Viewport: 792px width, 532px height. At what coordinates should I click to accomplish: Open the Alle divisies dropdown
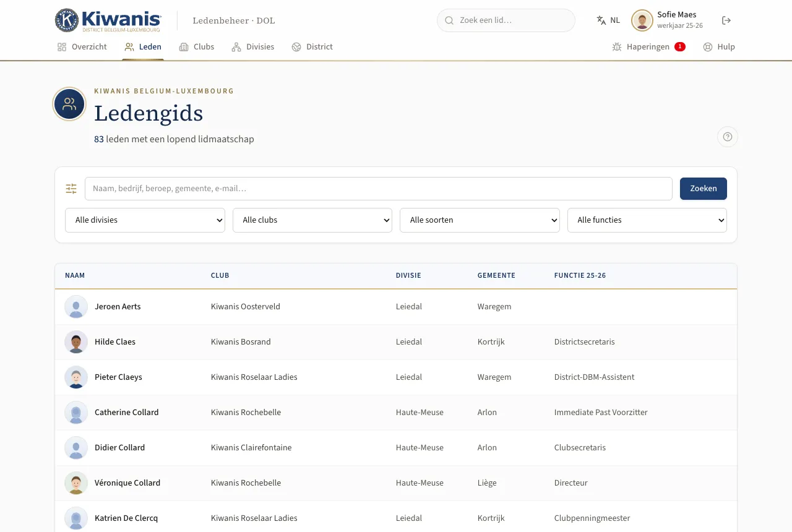[x=145, y=220]
